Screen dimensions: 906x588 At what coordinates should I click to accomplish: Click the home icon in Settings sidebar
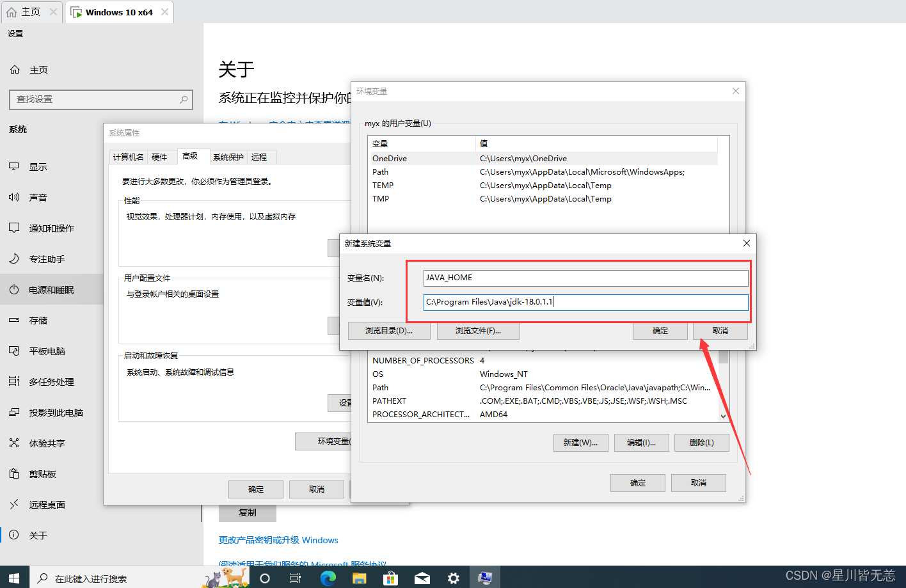tap(15, 70)
